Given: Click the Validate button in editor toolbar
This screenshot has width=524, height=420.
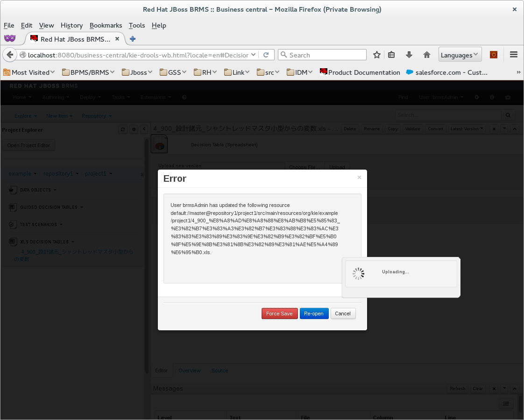Looking at the screenshot, I should tap(412, 129).
